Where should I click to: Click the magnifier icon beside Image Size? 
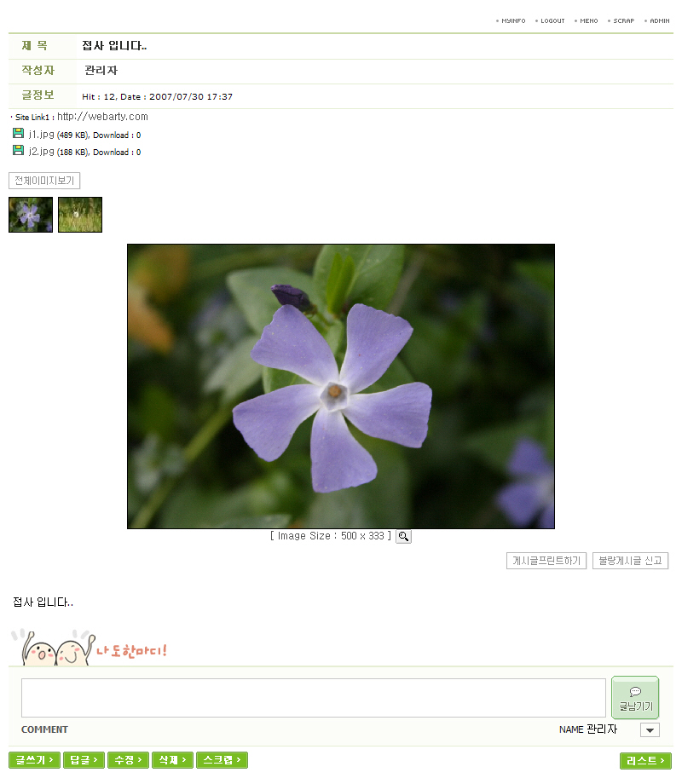click(403, 537)
